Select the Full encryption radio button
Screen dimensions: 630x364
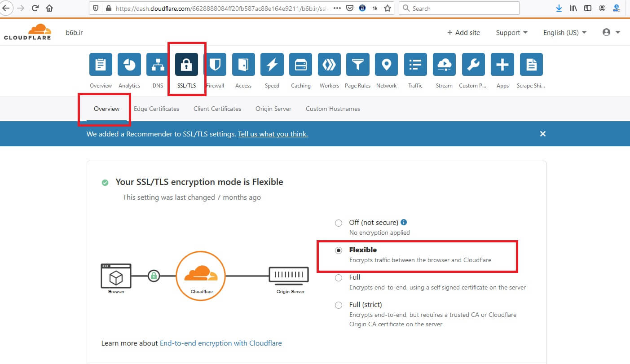[339, 278]
